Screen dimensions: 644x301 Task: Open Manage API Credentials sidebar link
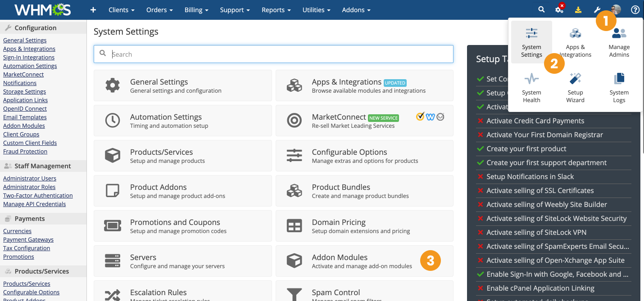(34, 204)
